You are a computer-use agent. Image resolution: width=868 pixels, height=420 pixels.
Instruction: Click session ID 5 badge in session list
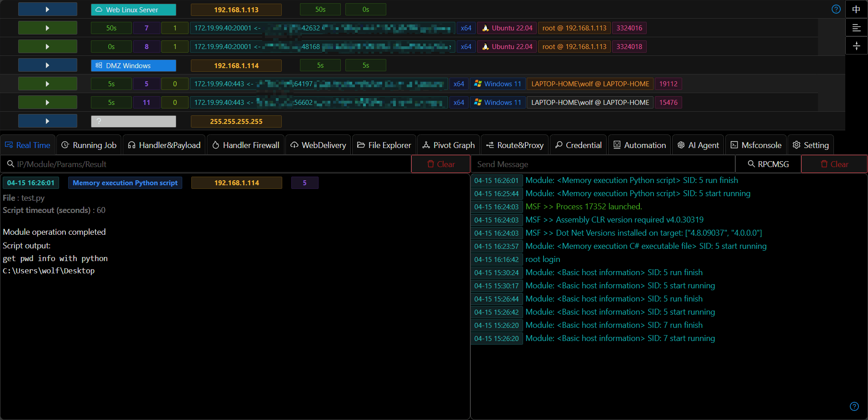pyautogui.click(x=146, y=84)
